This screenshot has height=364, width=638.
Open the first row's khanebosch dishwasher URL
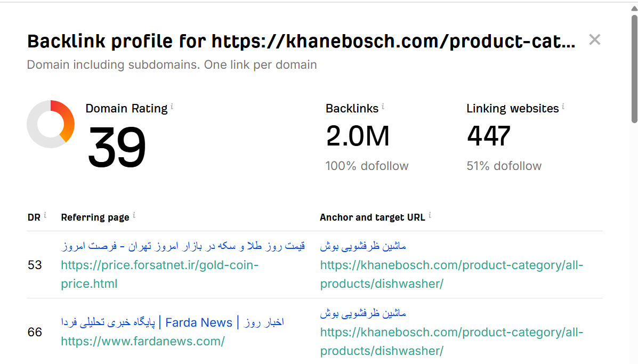point(451,274)
